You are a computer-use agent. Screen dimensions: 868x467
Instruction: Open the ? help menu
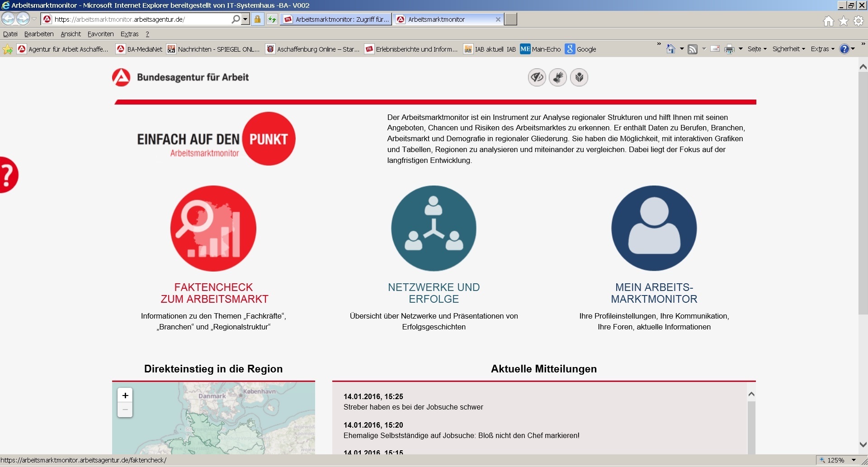147,34
